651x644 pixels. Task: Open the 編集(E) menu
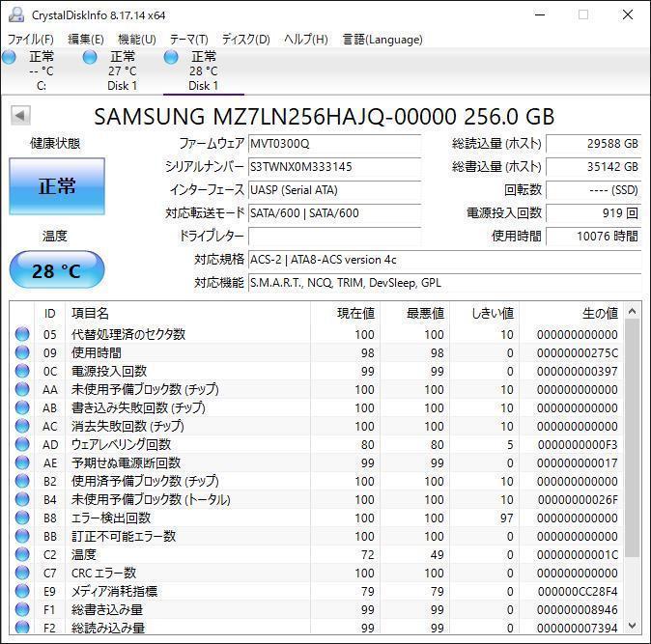click(86, 40)
